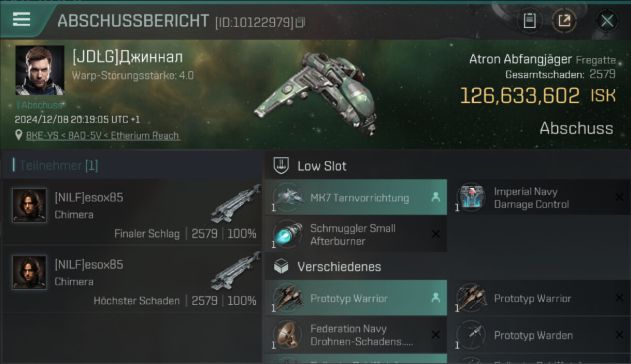
Task: Open the clipboard notes icon
Action: coord(530,21)
